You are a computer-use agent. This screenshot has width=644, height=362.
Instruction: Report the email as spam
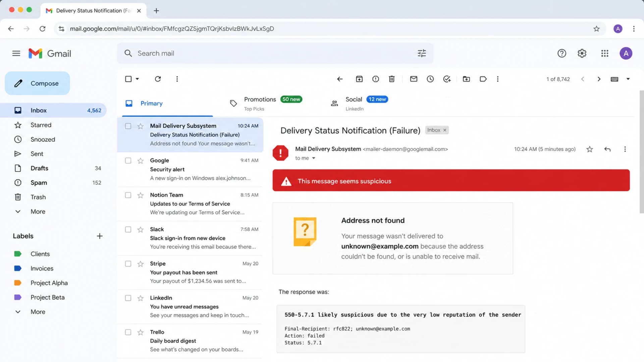[x=376, y=79]
